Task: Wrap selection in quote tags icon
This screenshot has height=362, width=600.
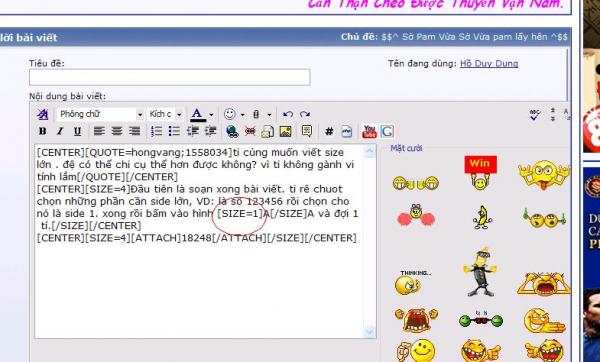Action: click(x=307, y=131)
